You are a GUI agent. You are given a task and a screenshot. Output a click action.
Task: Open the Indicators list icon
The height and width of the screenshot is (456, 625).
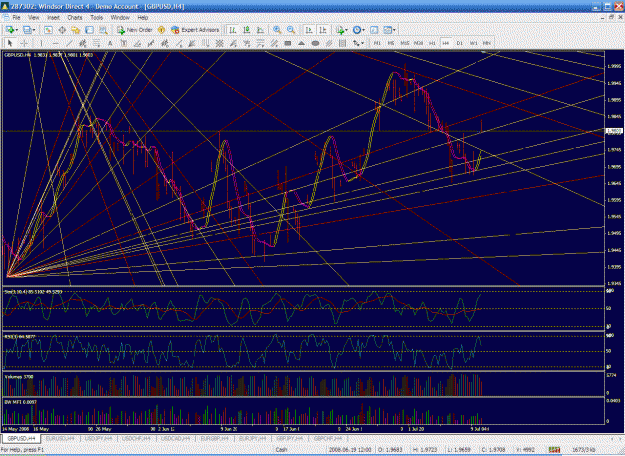point(340,30)
